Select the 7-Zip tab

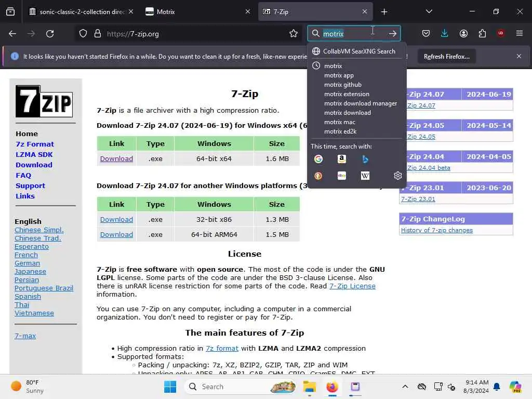pyautogui.click(x=315, y=12)
